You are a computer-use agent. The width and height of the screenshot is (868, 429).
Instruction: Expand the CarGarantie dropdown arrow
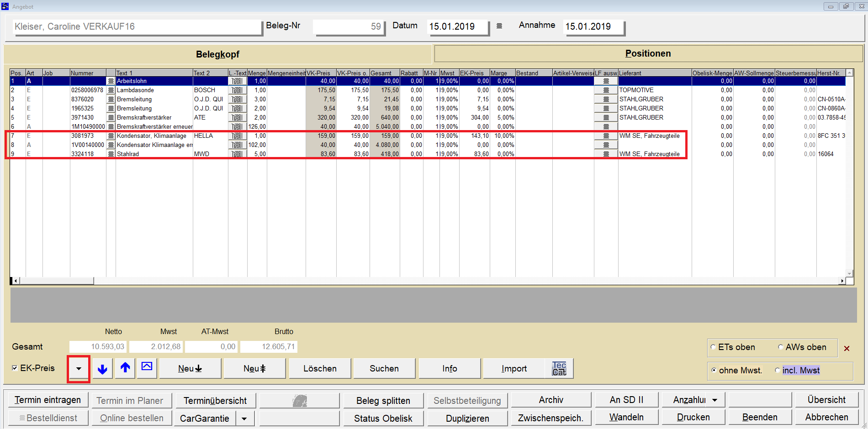[245, 418]
